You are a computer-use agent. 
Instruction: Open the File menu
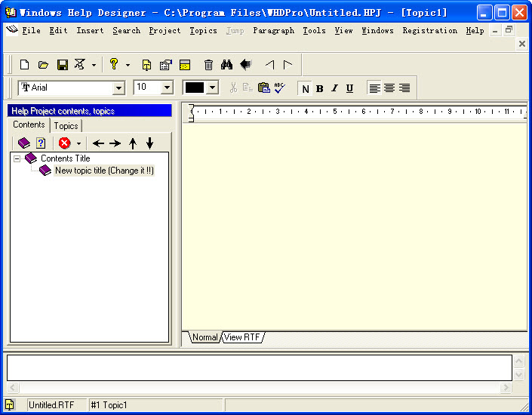click(31, 30)
